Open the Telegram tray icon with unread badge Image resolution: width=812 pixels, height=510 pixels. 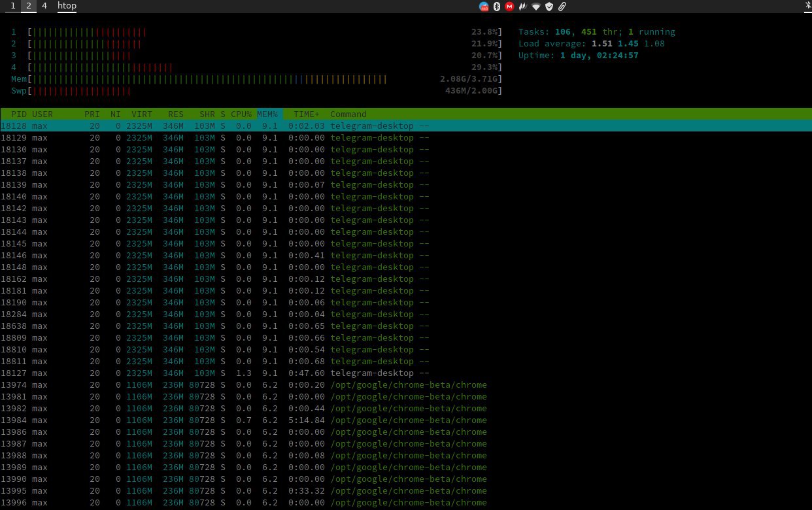click(x=484, y=7)
